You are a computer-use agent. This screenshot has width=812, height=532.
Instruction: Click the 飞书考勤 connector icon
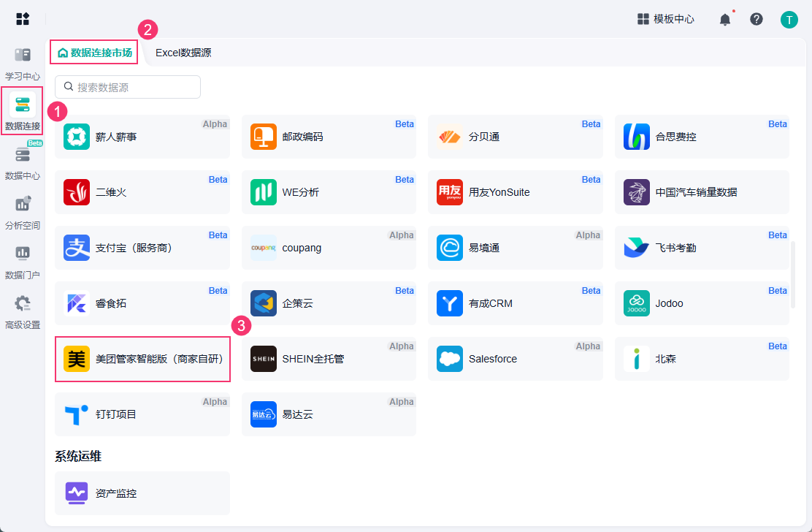(x=637, y=248)
